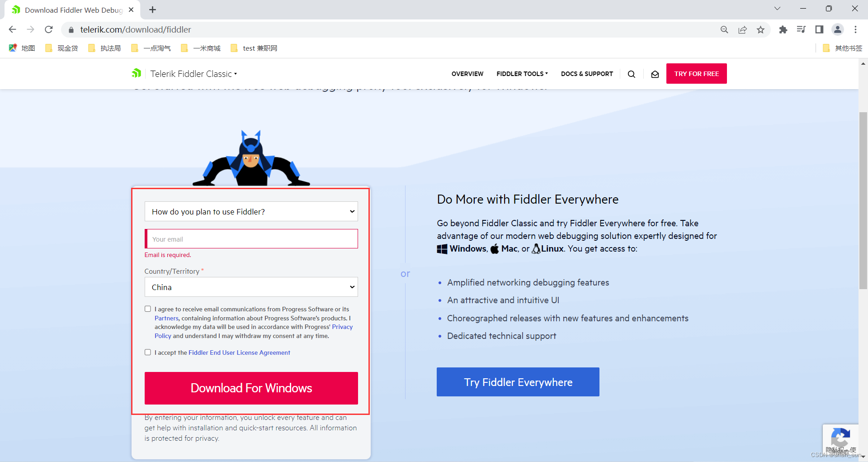The height and width of the screenshot is (462, 868).
Task: Open the zoom magnifier icon in address bar
Action: pyautogui.click(x=724, y=29)
